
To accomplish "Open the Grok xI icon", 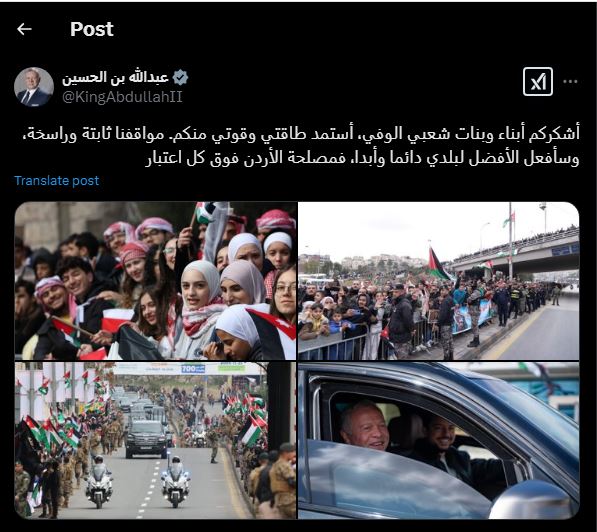I will coord(538,81).
